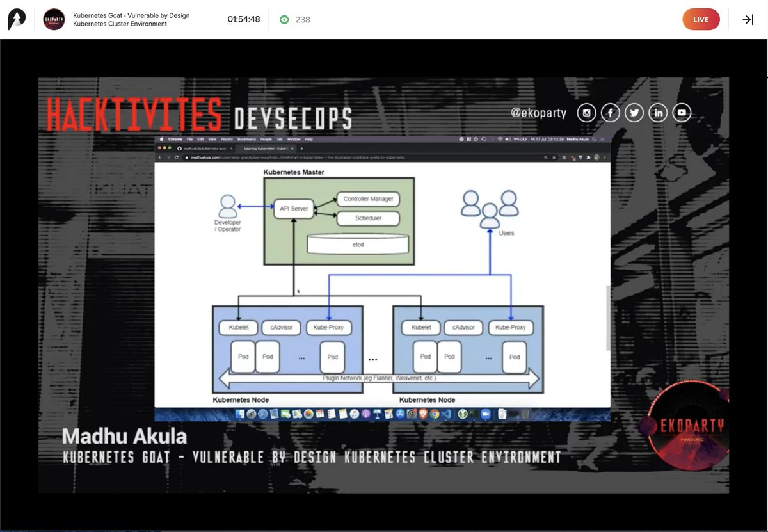Click the API Server box in the diagram

tap(294, 209)
